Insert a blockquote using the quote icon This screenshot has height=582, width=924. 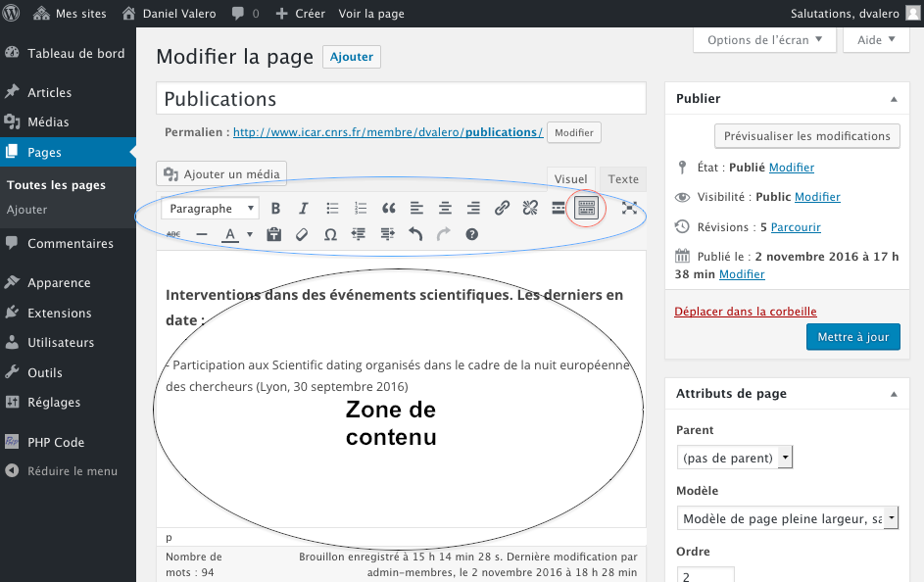[x=388, y=208]
